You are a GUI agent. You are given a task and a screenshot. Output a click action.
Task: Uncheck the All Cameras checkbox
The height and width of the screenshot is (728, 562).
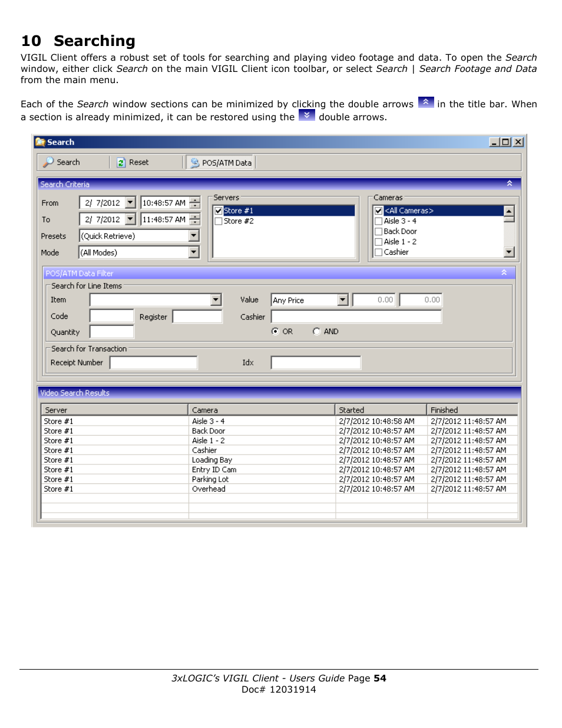(379, 210)
